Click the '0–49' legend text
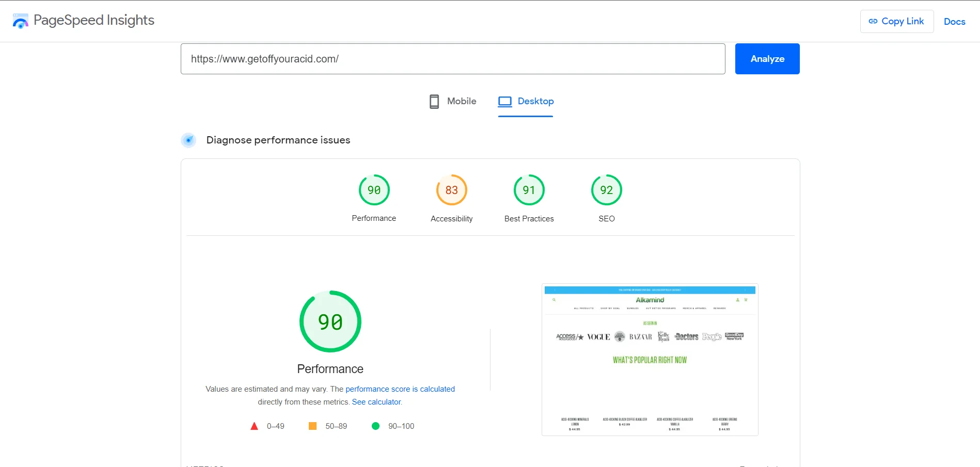The image size is (980, 467). (x=276, y=426)
